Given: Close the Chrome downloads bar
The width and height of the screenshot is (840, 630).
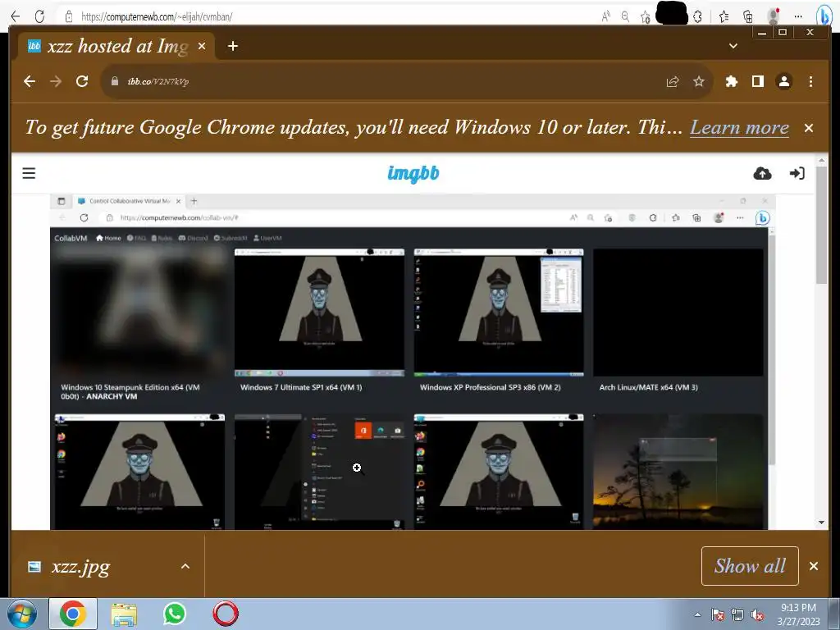Looking at the screenshot, I should click(814, 566).
